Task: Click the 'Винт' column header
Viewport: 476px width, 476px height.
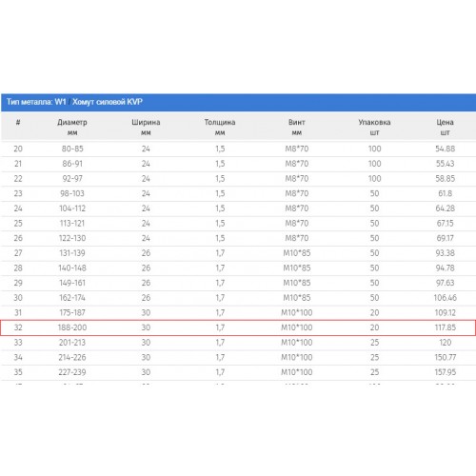Action: coord(297,122)
